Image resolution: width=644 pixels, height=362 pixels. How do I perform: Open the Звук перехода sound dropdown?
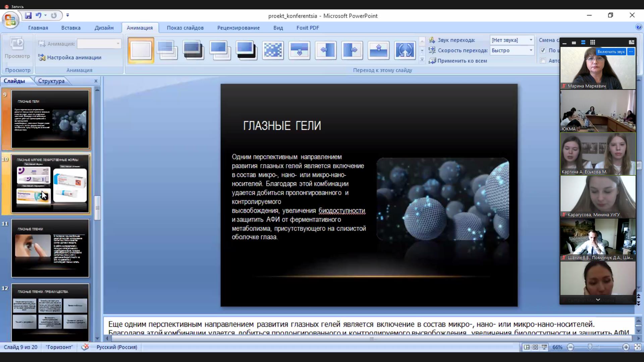[x=531, y=40]
